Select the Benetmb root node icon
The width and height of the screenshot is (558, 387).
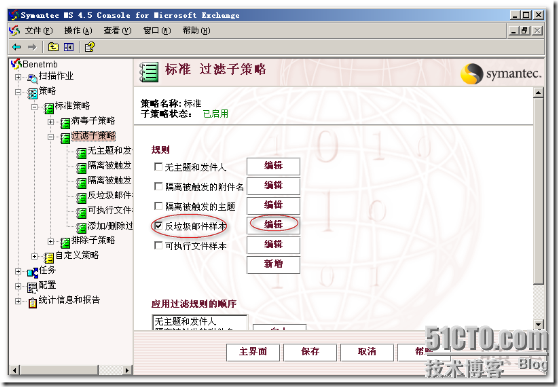point(16,64)
